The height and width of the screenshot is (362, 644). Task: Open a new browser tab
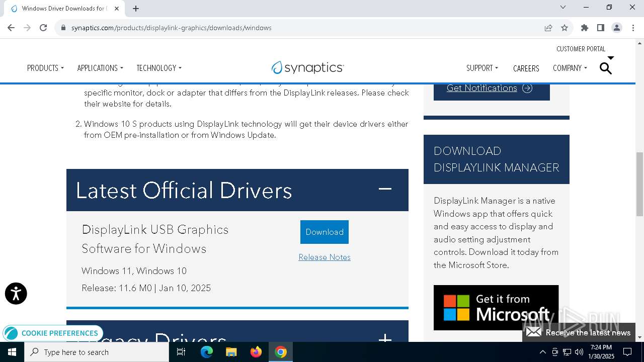[136, 8]
